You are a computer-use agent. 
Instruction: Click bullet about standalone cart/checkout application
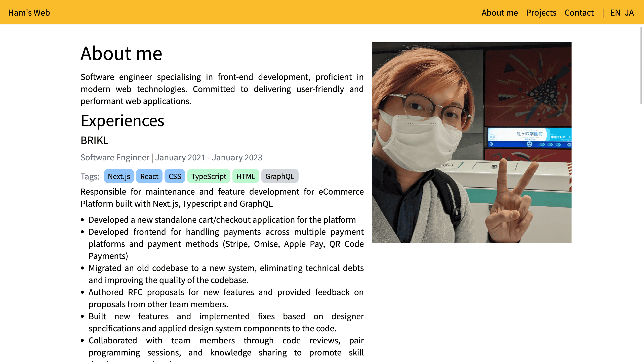(x=222, y=220)
